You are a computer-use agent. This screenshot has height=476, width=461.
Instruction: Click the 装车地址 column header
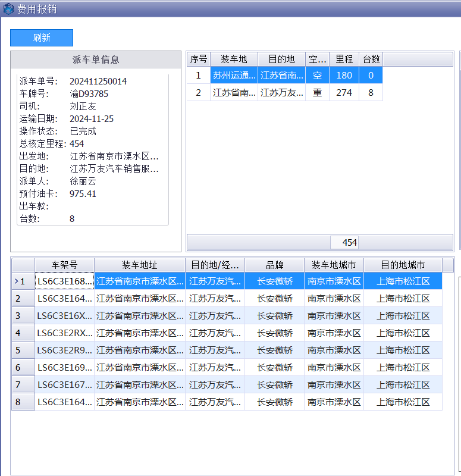click(x=140, y=265)
